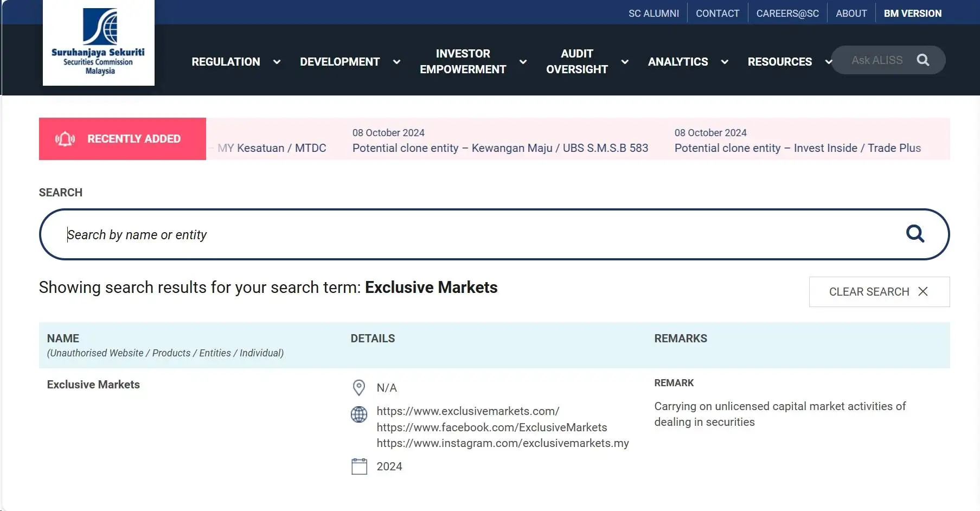
Task: Clear the search with Clear Search button
Action: (x=879, y=292)
